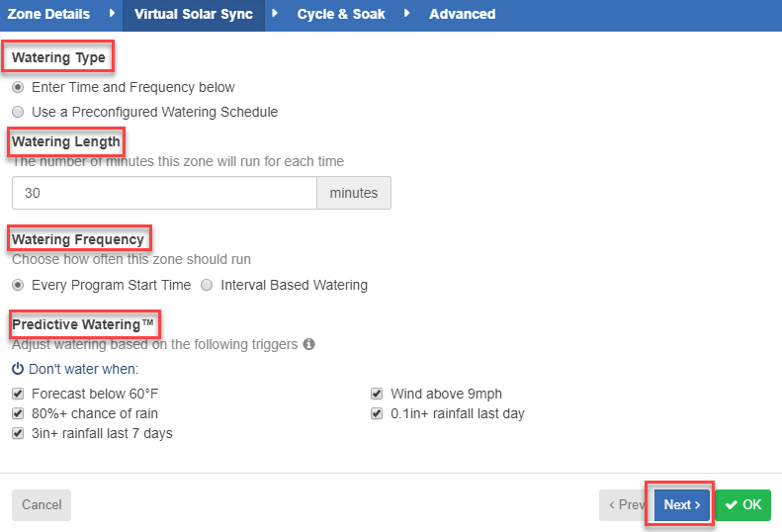
Task: Toggle 0.1in+ rainfall last day checkbox
Action: (377, 413)
